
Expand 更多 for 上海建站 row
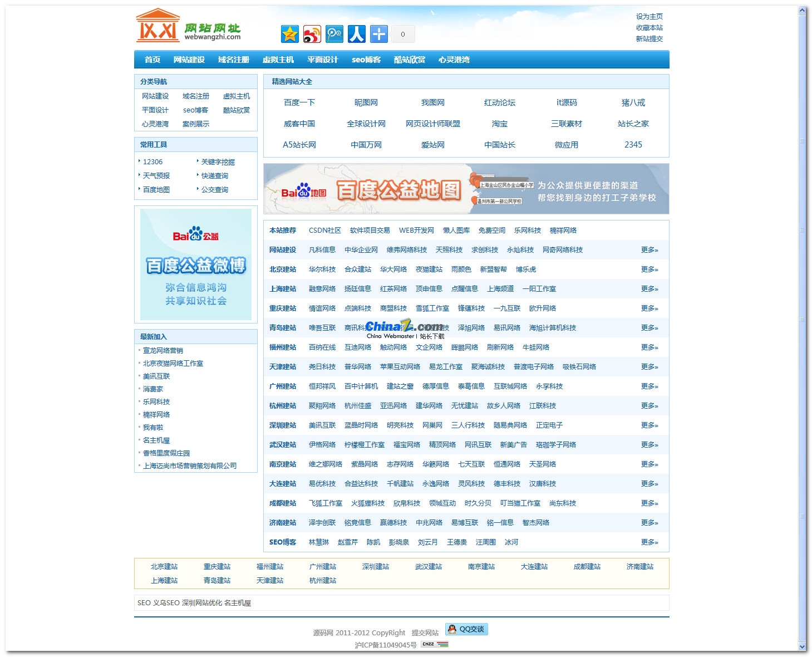coord(649,289)
